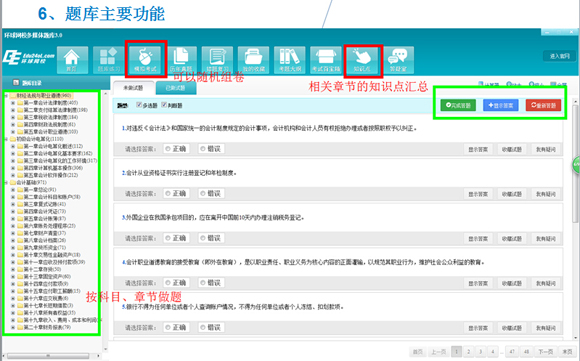Image resolution: width=580 pixels, height=361 pixels.
Task: Click the green 完成答题 button
Action: point(458,105)
